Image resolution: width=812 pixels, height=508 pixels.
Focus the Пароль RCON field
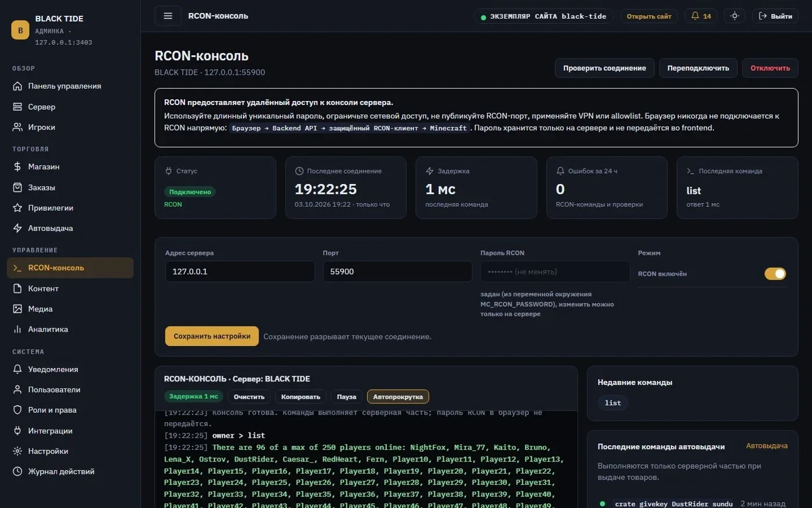pos(555,272)
